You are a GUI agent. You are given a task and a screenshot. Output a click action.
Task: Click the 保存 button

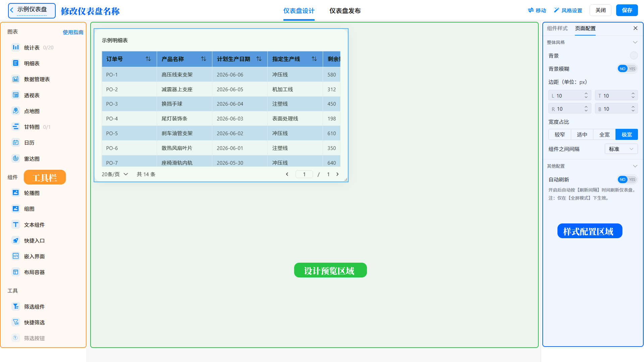tap(627, 10)
